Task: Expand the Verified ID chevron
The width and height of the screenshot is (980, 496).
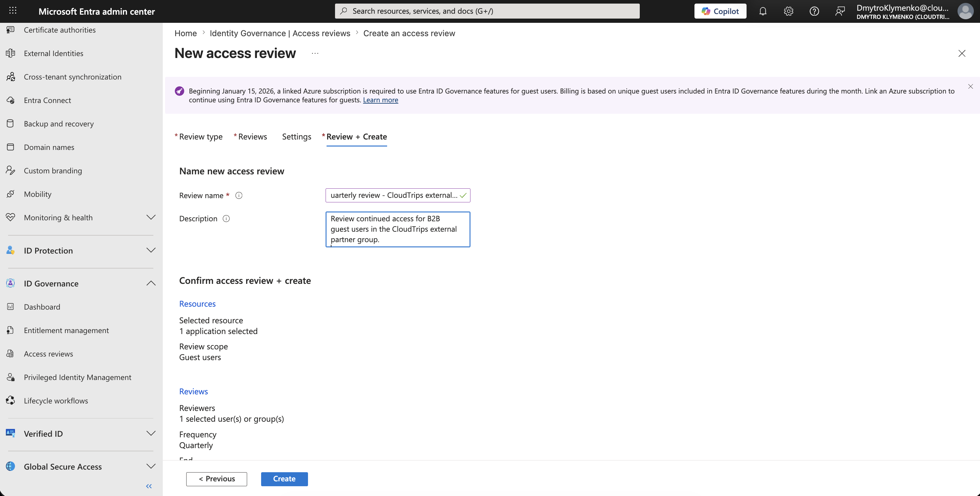Action: [151, 433]
